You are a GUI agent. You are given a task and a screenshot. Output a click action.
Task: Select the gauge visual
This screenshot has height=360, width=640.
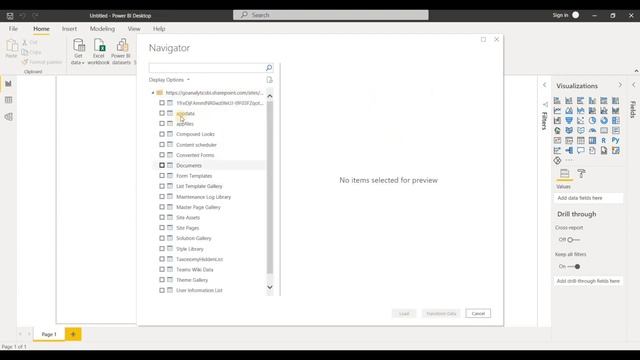coord(592,131)
